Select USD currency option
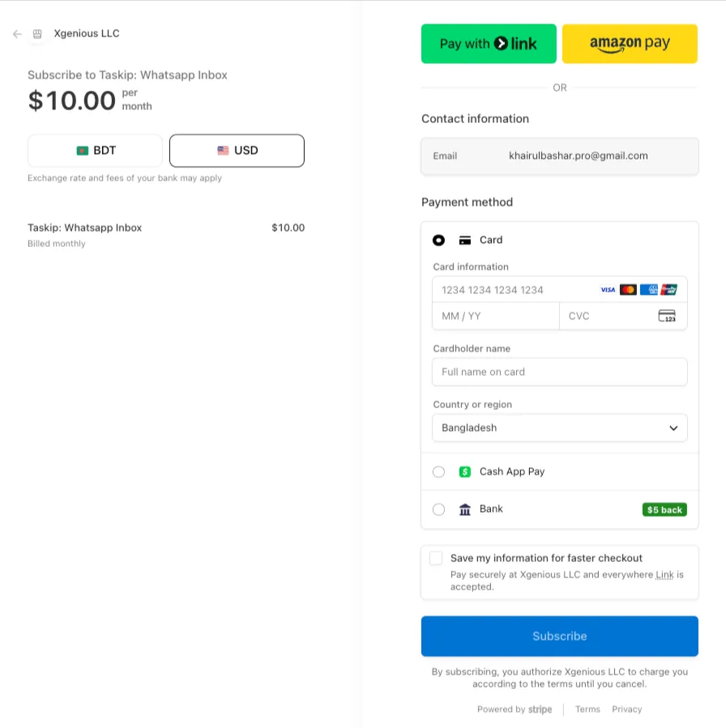Screen dimensions: 726x728 pos(237,151)
